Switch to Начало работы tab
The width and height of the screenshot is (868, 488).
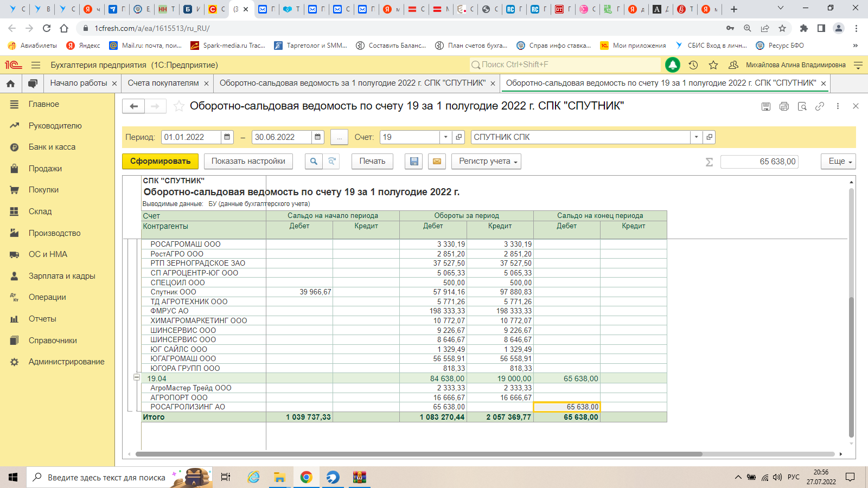tap(79, 83)
